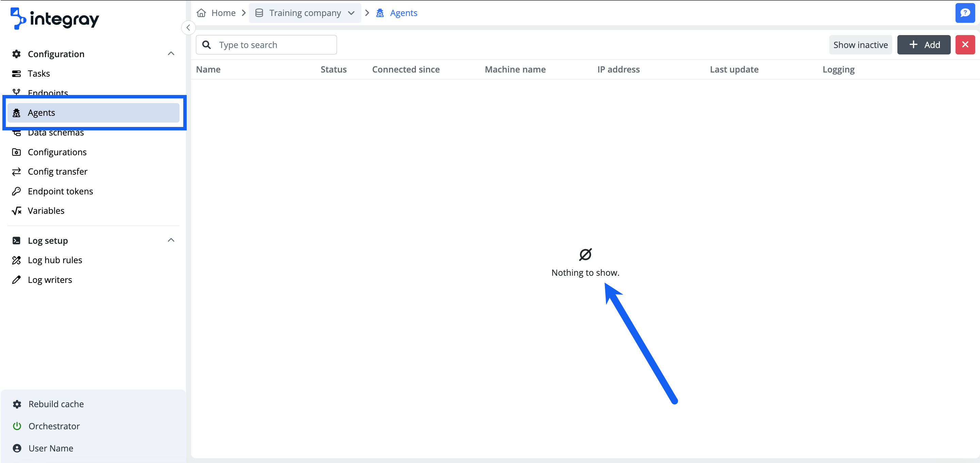
Task: Open Log hub rules page
Action: [x=55, y=260]
